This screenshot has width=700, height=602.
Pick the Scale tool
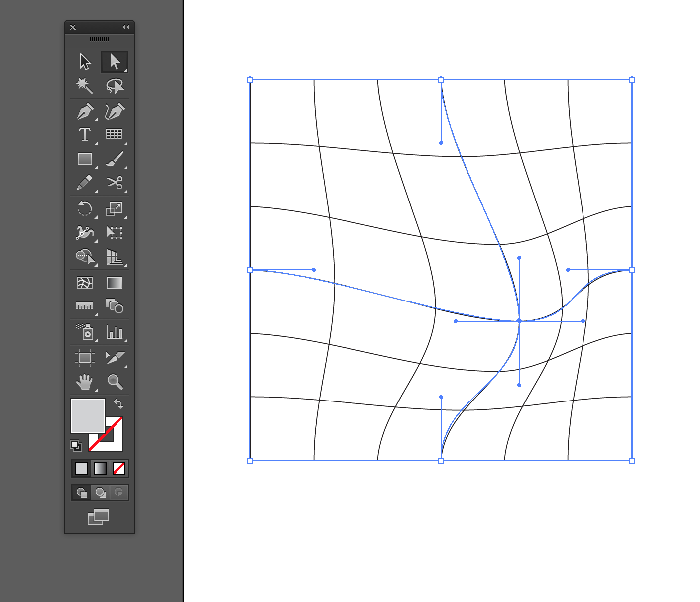point(115,208)
